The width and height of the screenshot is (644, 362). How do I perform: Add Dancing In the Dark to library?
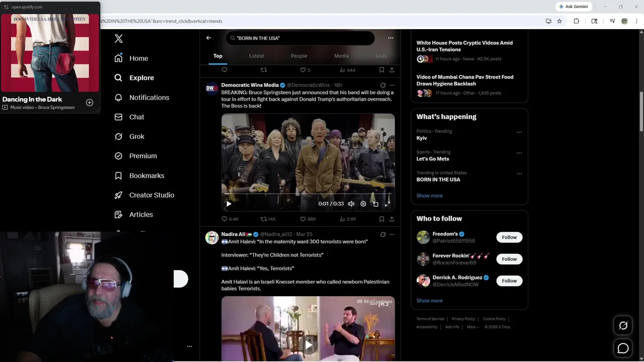90,103
